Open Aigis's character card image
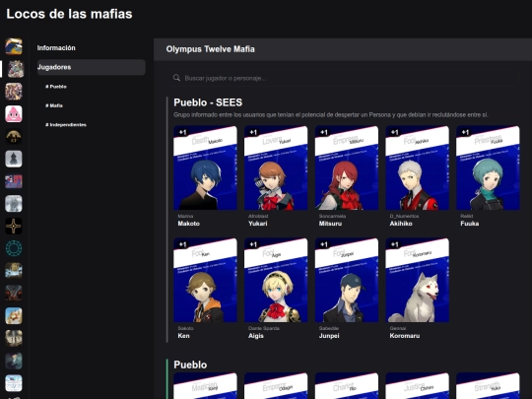The width and height of the screenshot is (532, 399). [276, 280]
